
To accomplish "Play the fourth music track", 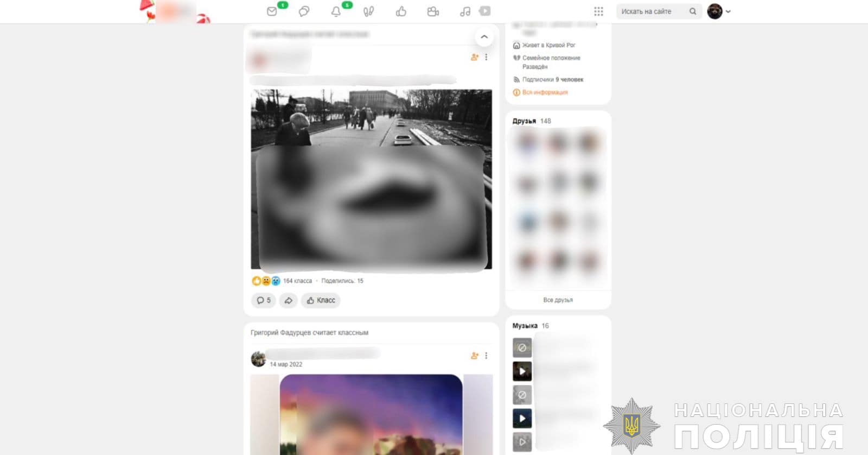I will pyautogui.click(x=522, y=419).
